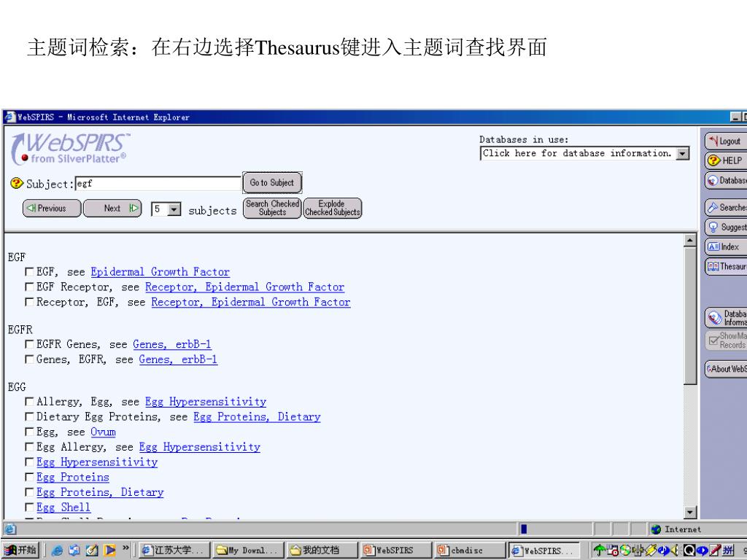
Task: Expand the quick launch overflow chevron »
Action: tap(125, 548)
